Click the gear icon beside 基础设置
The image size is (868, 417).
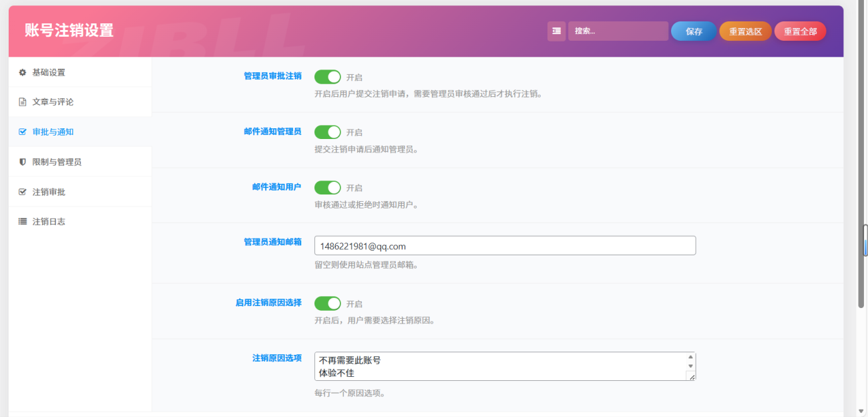click(22, 72)
